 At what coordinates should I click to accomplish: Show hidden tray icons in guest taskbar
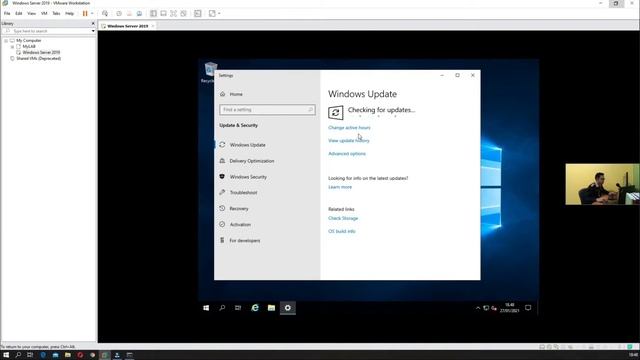pos(478,308)
